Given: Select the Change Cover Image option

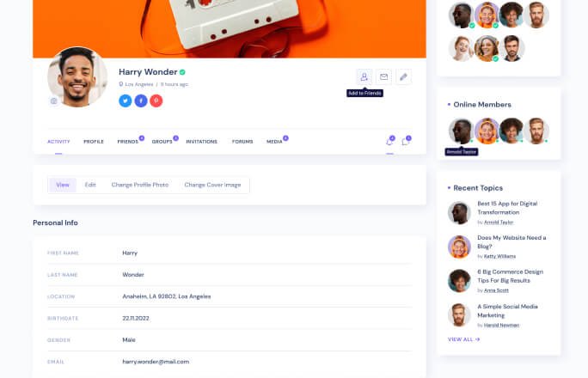Looking at the screenshot, I should pyautogui.click(x=212, y=185).
